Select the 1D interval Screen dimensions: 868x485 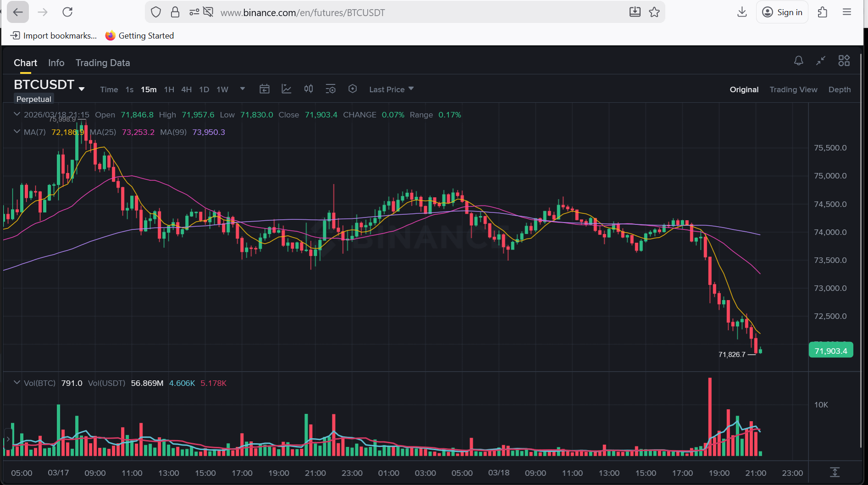(x=204, y=89)
